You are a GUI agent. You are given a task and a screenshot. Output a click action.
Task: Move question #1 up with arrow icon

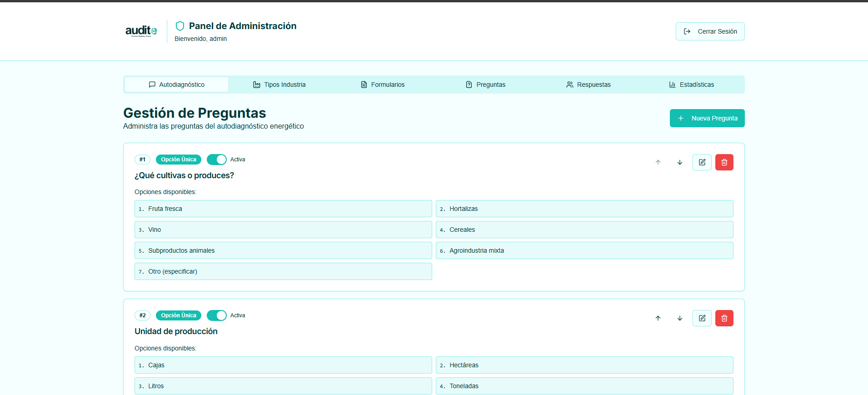point(658,162)
